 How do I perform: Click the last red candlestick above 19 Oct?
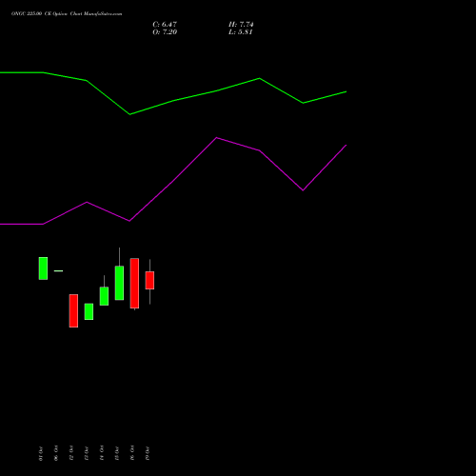tap(149, 280)
